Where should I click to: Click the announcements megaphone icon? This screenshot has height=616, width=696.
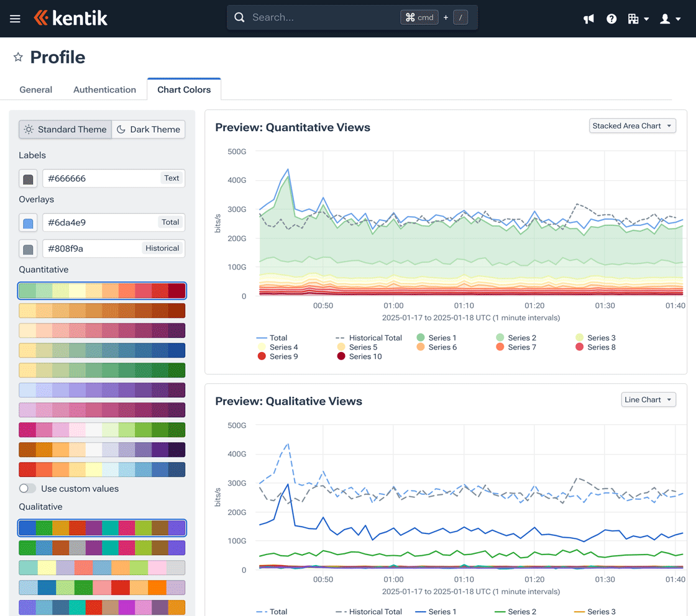coord(588,19)
